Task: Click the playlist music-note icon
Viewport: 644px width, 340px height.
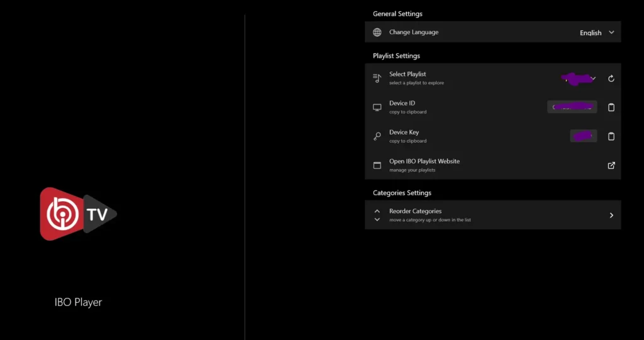Action: click(x=377, y=78)
